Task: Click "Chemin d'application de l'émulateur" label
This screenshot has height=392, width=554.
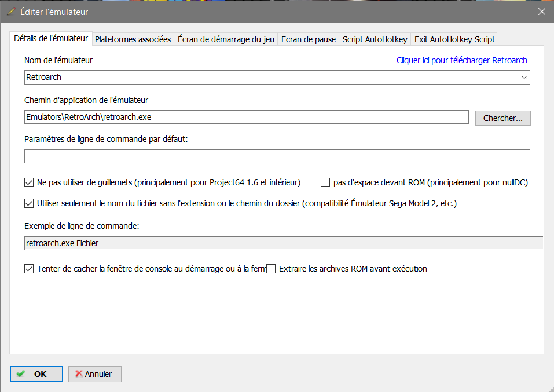Action: point(86,100)
